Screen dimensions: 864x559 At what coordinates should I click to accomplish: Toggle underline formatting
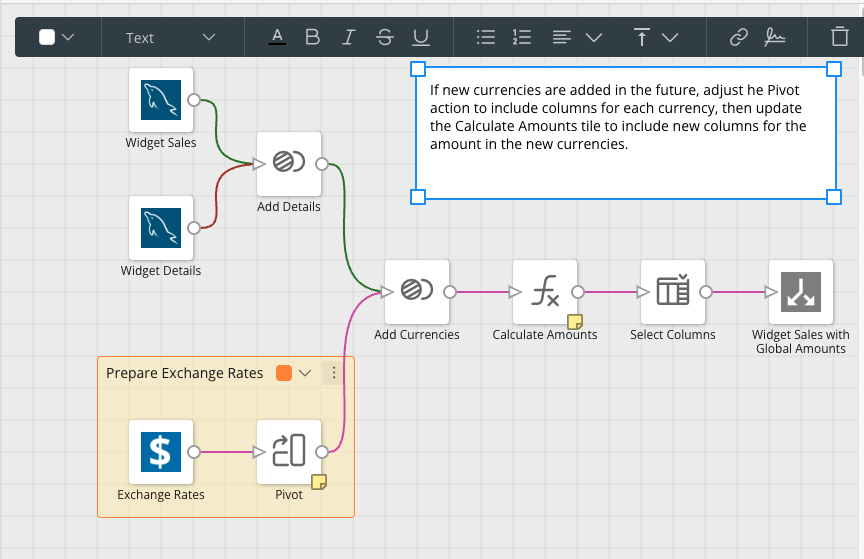click(421, 37)
